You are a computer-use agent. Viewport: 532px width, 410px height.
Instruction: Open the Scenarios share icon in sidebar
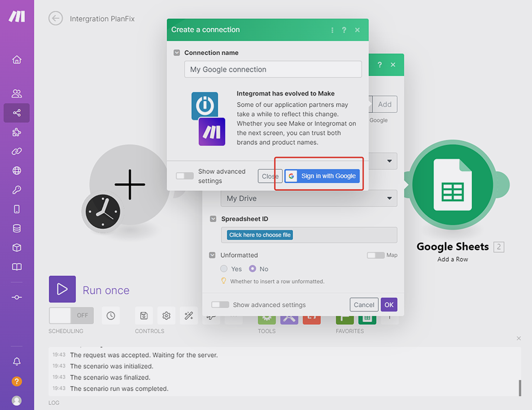(x=17, y=113)
